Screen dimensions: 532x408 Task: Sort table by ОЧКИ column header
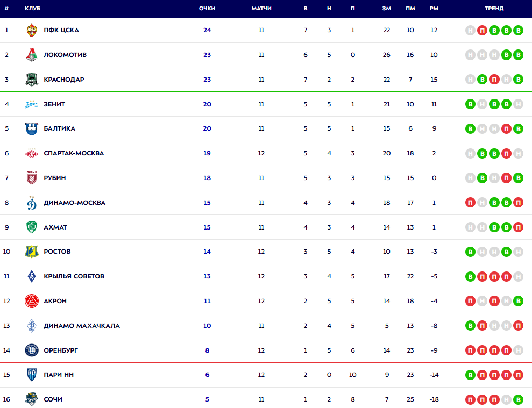coord(207,9)
